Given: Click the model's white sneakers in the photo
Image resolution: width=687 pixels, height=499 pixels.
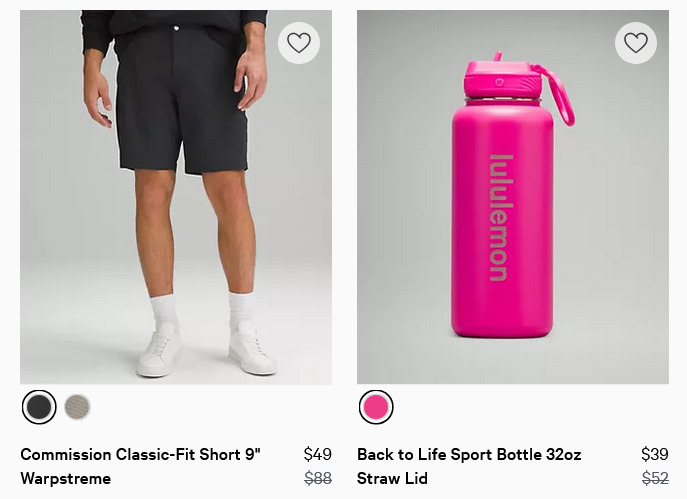Looking at the screenshot, I should point(206,350).
